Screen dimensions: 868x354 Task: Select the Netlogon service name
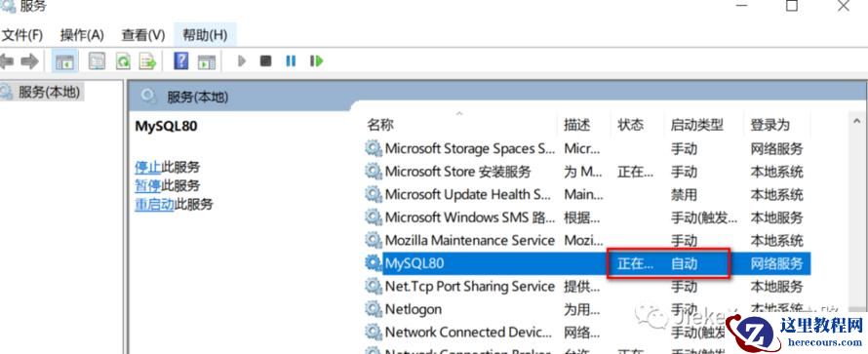coord(413,309)
